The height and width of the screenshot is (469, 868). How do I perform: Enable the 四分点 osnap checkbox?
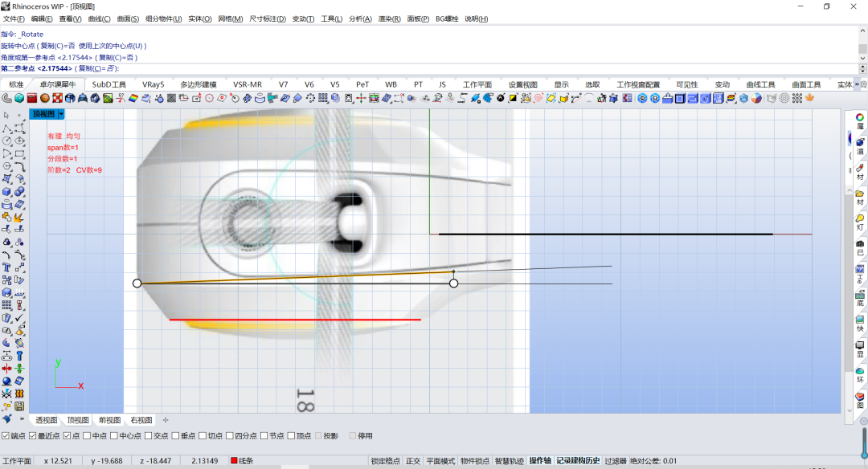(x=230, y=436)
